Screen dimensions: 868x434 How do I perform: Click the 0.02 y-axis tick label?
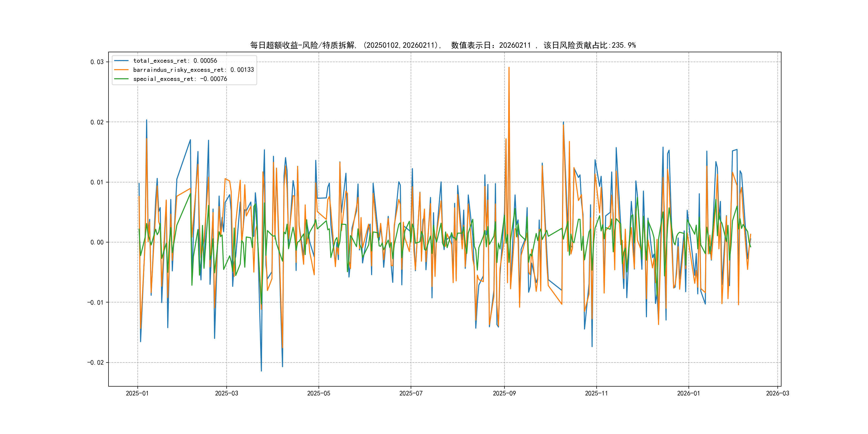coord(97,122)
